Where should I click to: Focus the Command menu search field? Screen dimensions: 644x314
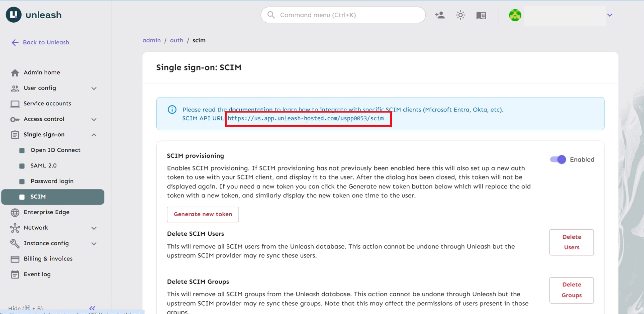[343, 15]
